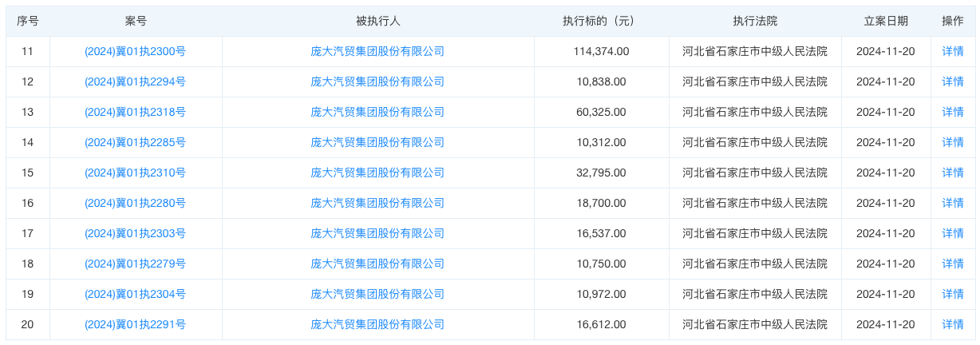The width and height of the screenshot is (980, 345).
Task: Click 详情 for row 11
Action: (953, 51)
